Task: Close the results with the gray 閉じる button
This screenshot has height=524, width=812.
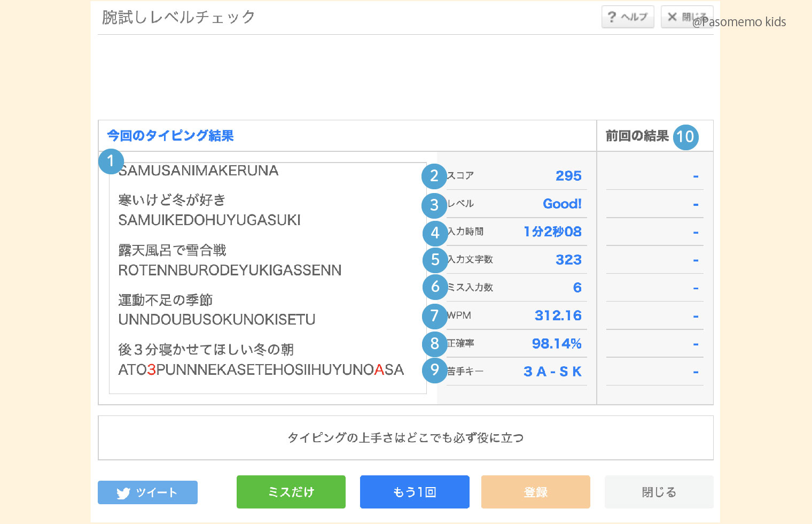Action: click(x=659, y=492)
